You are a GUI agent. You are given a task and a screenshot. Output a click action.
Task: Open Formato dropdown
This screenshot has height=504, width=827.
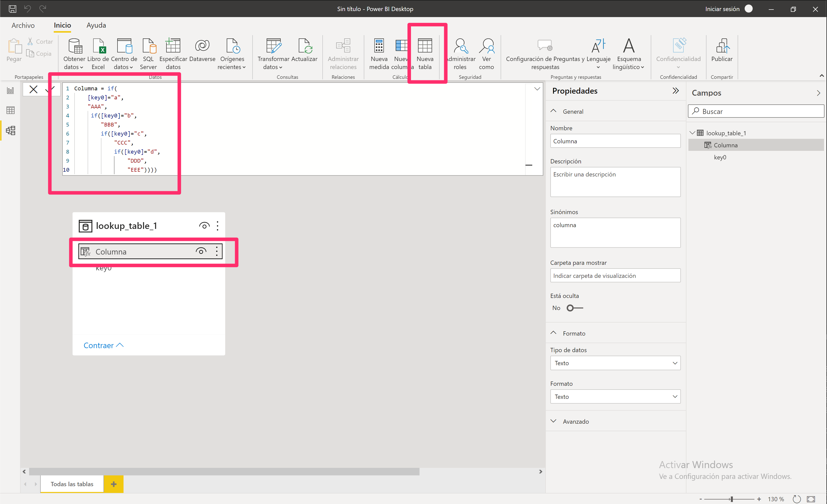point(615,397)
